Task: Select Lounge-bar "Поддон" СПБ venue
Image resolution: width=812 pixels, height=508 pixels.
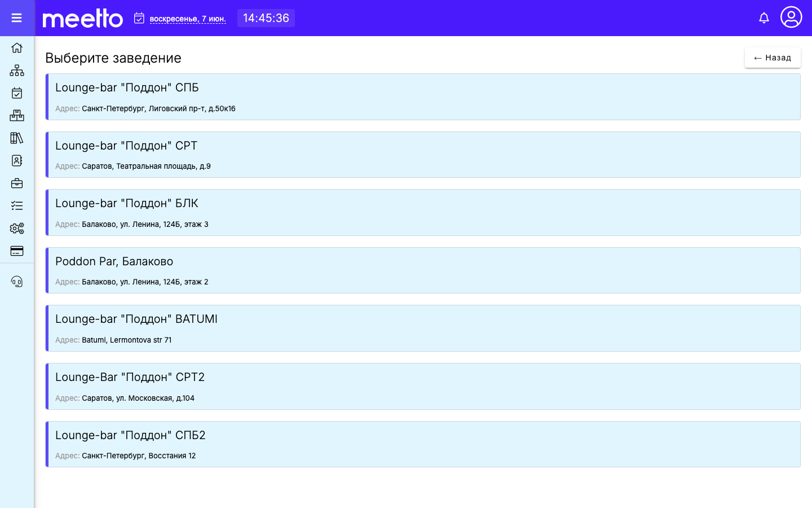Action: [x=423, y=97]
